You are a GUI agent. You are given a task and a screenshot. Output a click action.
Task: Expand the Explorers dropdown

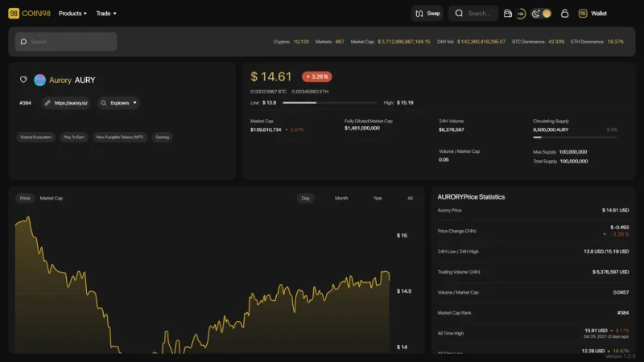(x=119, y=103)
